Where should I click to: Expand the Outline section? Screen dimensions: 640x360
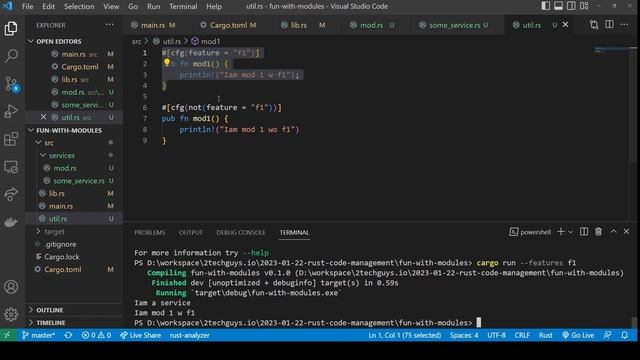(x=31, y=310)
